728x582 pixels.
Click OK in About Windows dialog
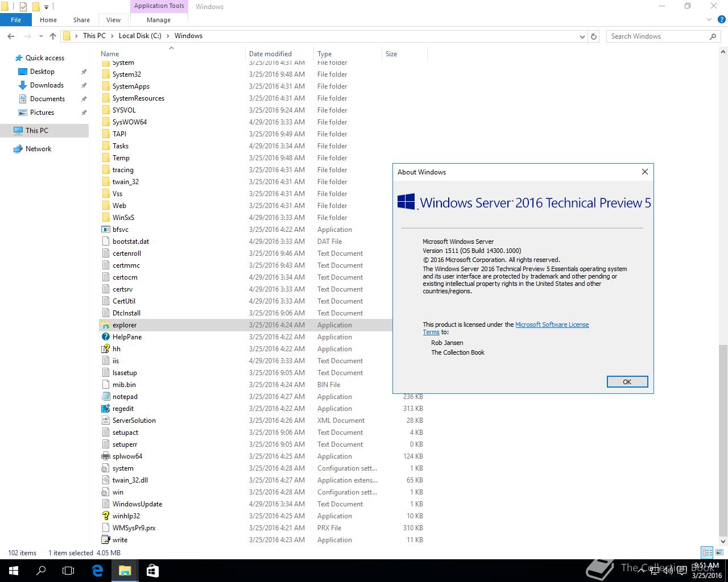pyautogui.click(x=627, y=382)
